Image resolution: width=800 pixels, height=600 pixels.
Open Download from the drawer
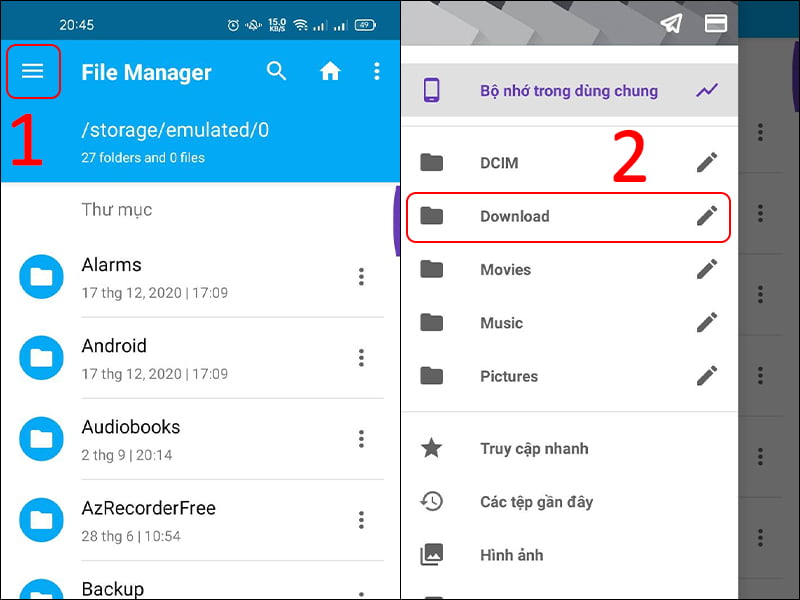pyautogui.click(x=569, y=216)
